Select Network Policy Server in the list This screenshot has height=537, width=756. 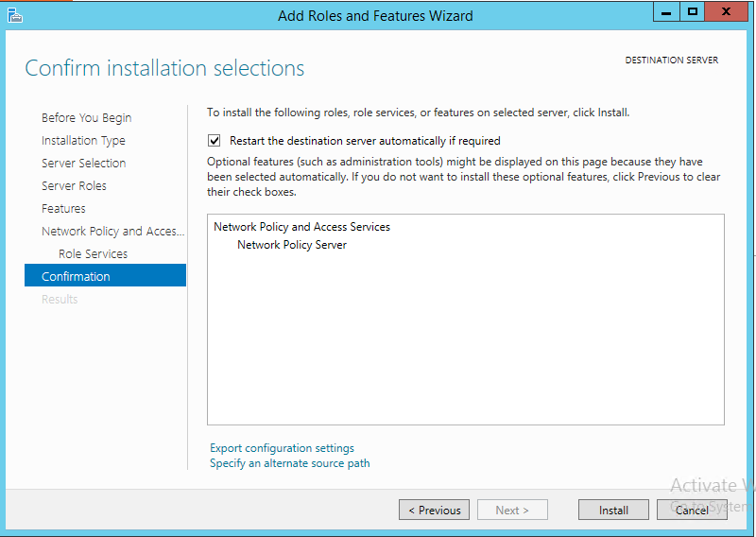pyautogui.click(x=291, y=245)
